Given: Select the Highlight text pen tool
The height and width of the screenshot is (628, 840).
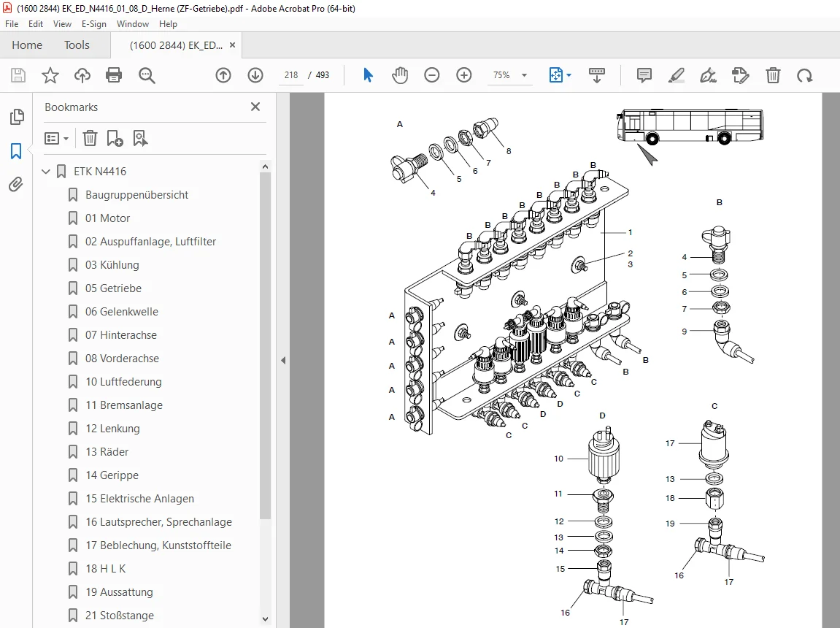Looking at the screenshot, I should tap(677, 75).
